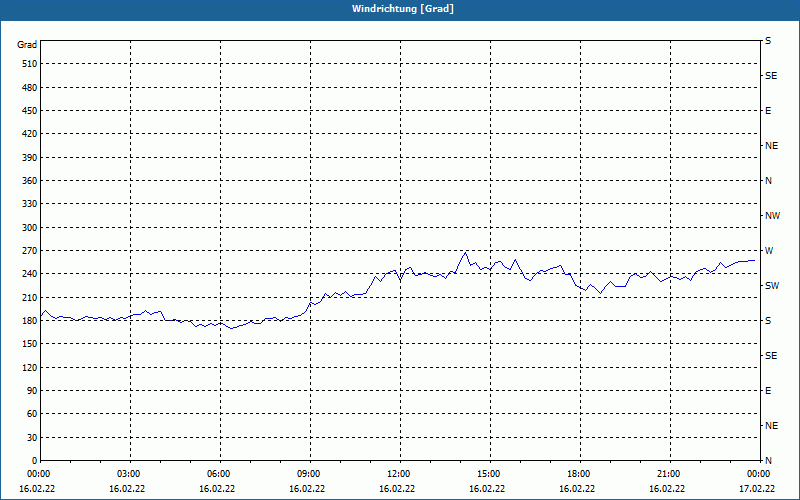Click the 21:00 time axis label
Image resolution: width=800 pixels, height=500 pixels.
click(x=668, y=474)
